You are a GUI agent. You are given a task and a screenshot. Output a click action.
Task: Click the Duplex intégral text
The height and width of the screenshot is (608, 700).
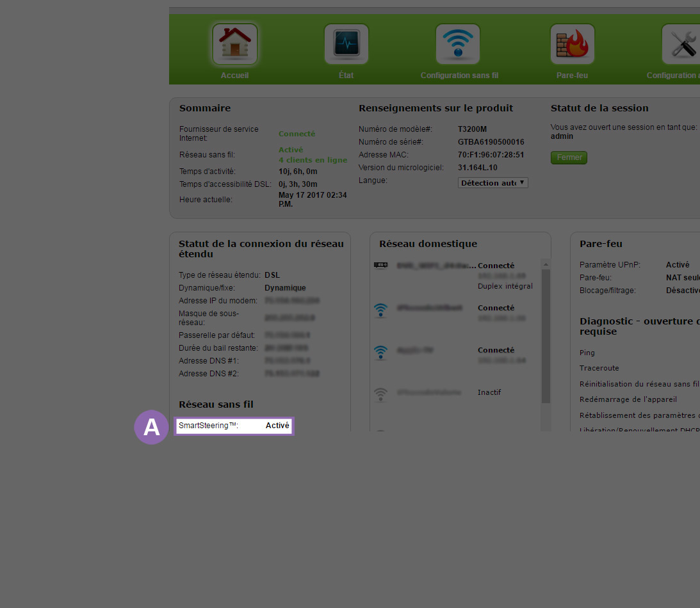[505, 286]
